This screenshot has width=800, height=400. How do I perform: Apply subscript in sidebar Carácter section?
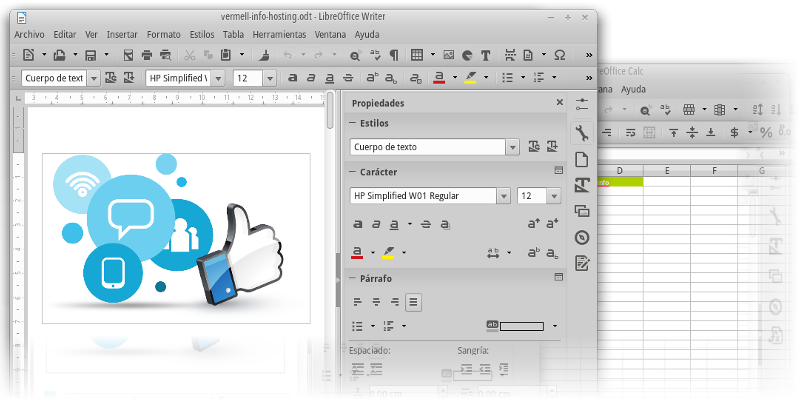(553, 252)
